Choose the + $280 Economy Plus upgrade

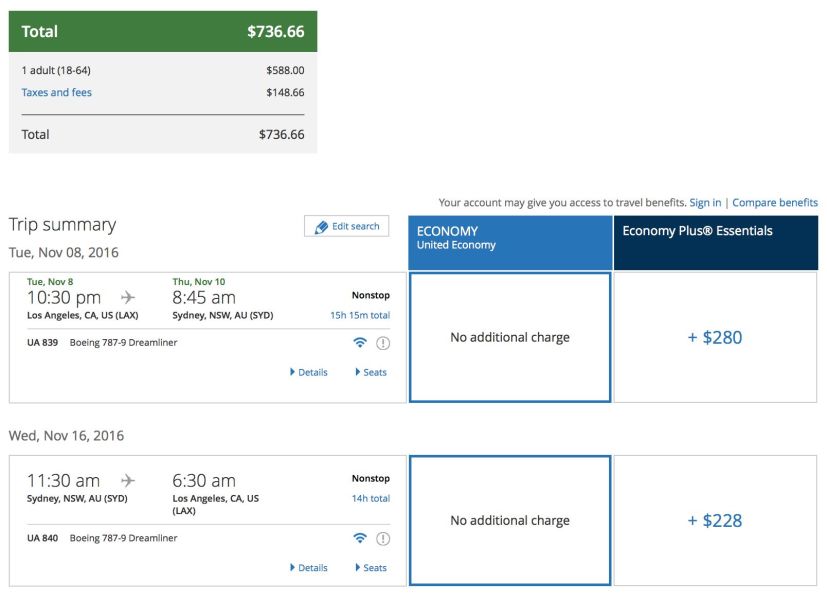coord(715,337)
